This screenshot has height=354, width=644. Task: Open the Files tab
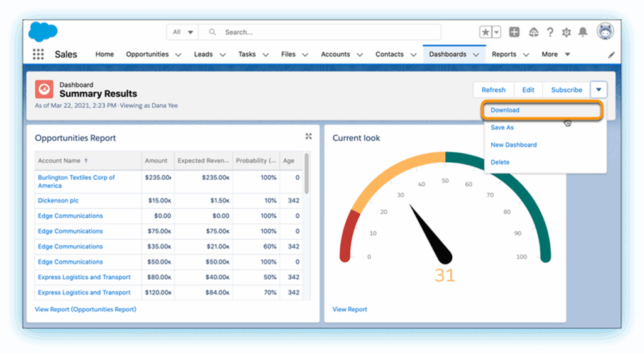pos(288,54)
